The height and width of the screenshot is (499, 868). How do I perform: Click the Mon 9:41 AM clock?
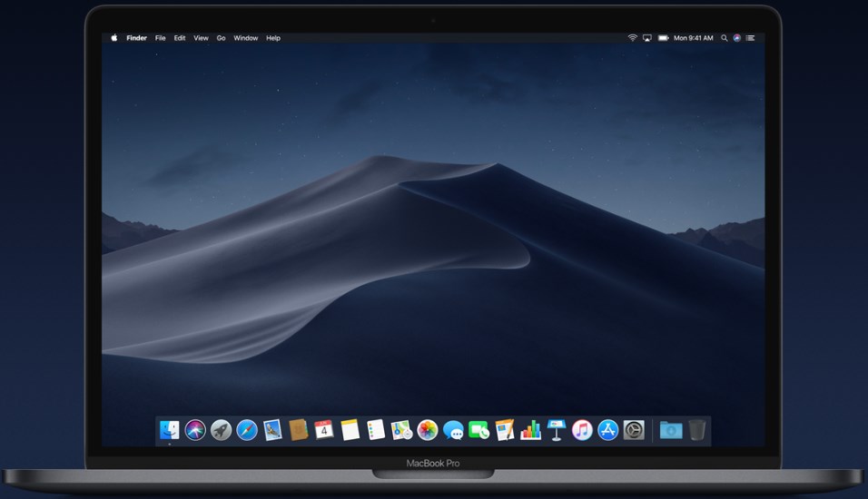pyautogui.click(x=693, y=38)
